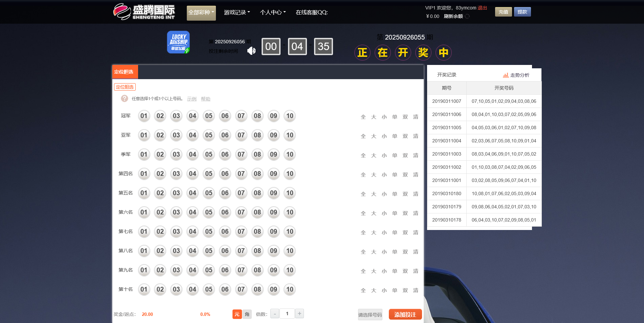Click the 请选择号码 button
Image resolution: width=644 pixels, height=323 pixels.
point(370,315)
